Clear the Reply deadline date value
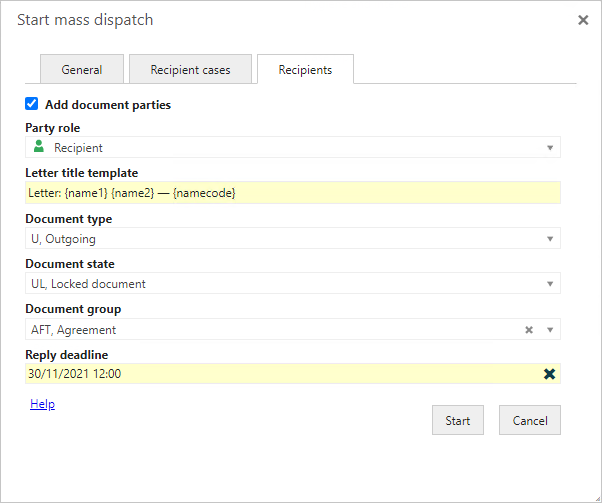602x503 pixels. (549, 374)
